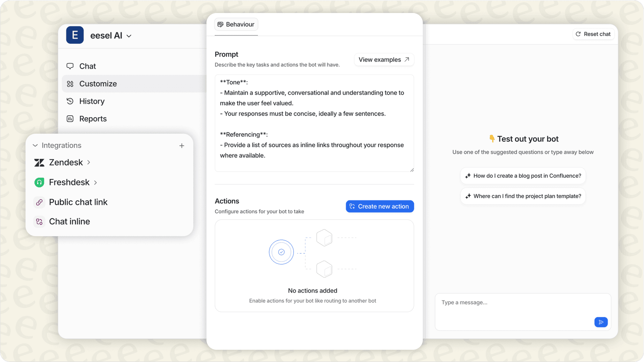Expand the Zendesk integration
644x362 pixels.
click(89, 162)
